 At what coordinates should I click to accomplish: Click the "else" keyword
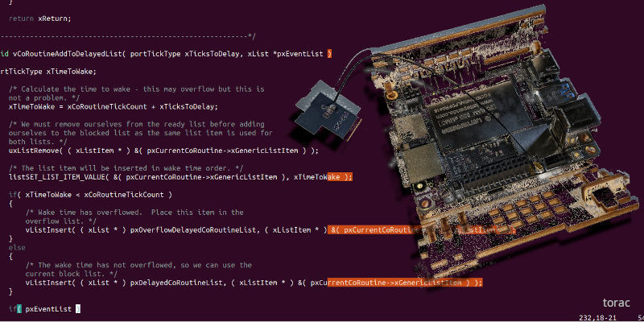17,248
